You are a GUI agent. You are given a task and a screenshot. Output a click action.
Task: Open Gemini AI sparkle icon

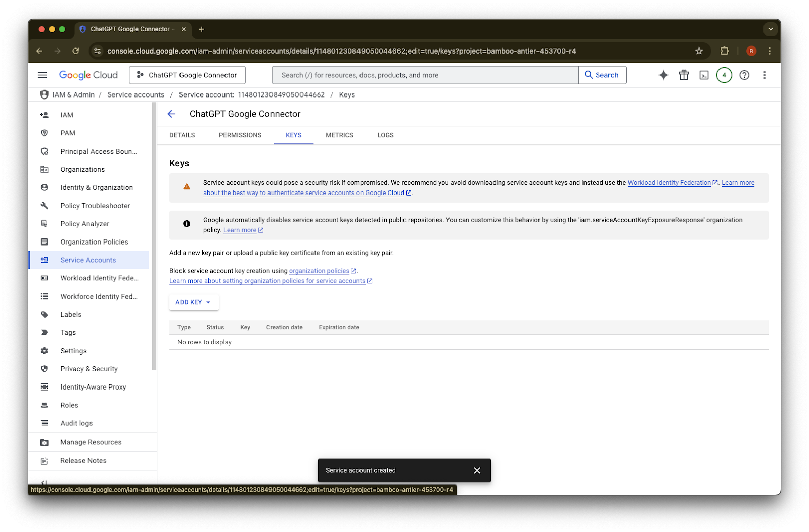tap(663, 75)
